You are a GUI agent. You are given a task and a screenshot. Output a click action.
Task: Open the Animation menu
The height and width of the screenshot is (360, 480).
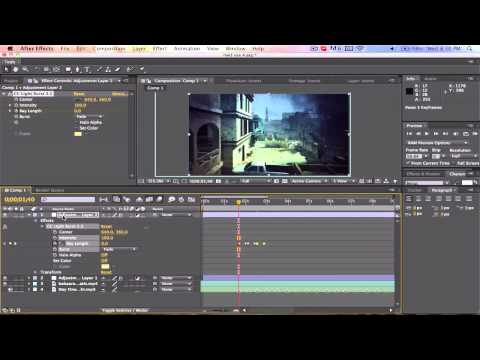click(187, 49)
